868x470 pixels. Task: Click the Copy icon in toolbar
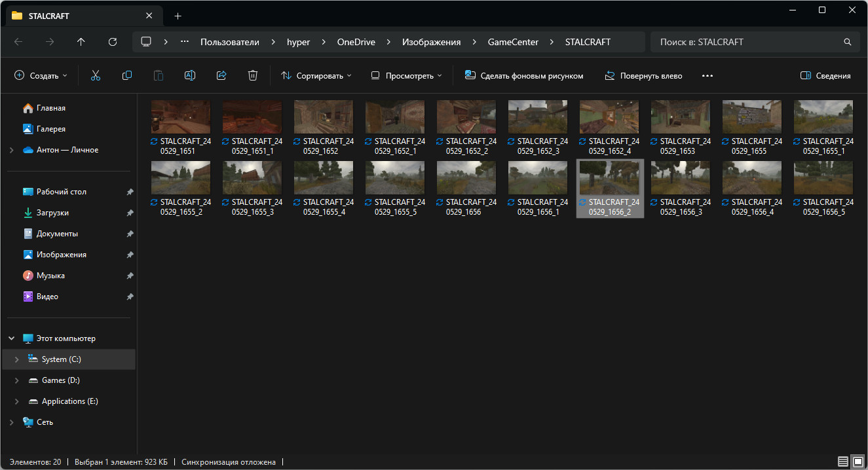[127, 76]
